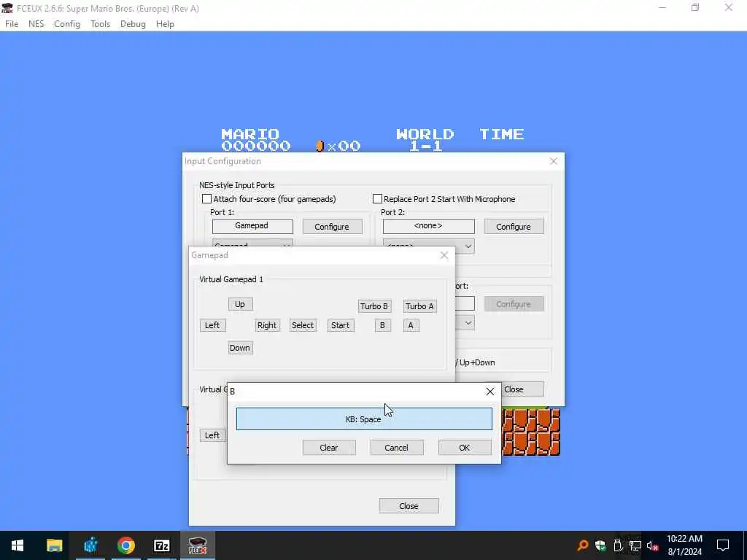Open the blue gear app on taskbar

click(x=90, y=545)
